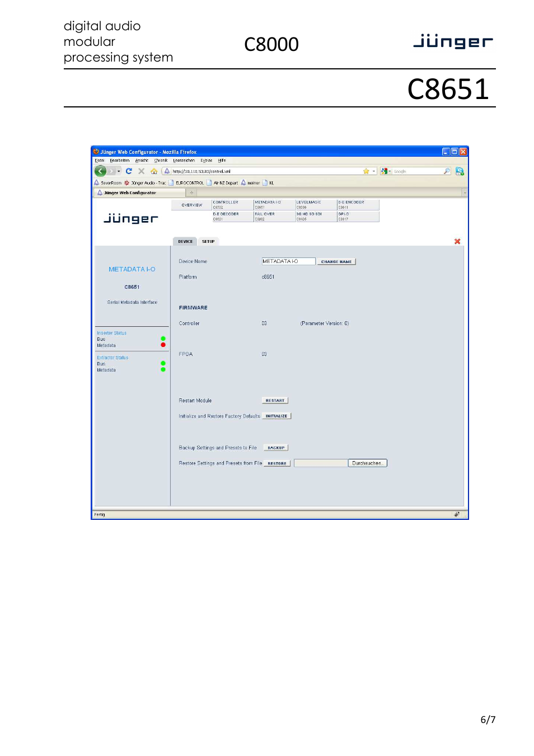The image size is (534, 756).
Task: Open the Hilfe menu
Action: 222,161
